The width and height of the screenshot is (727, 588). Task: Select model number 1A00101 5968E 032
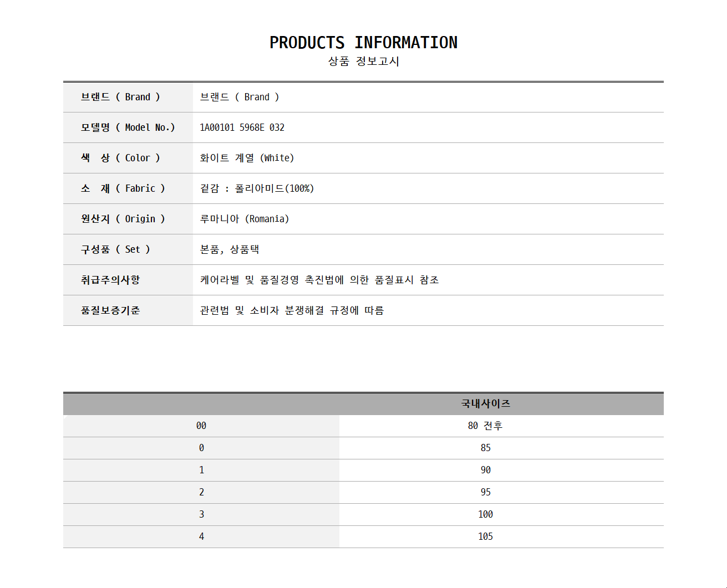(242, 127)
